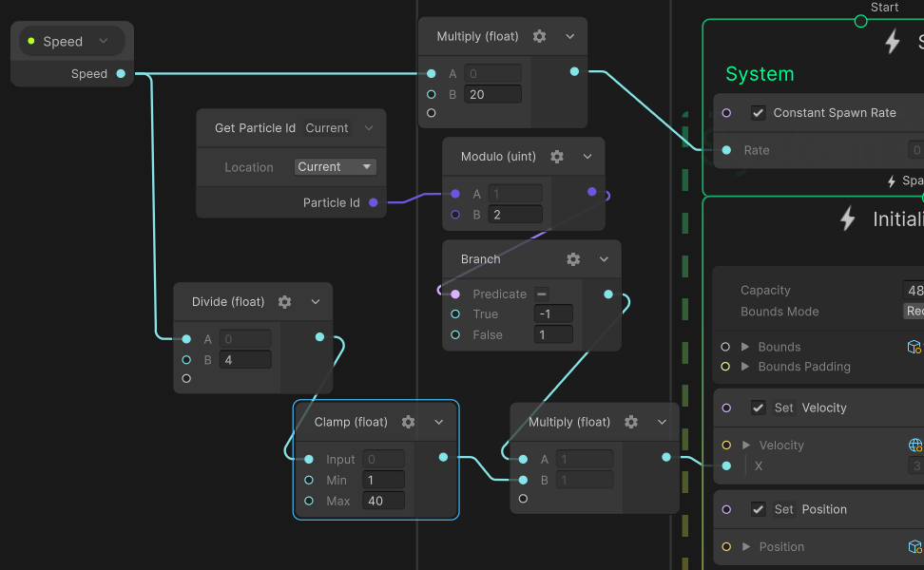Open settings gear on Branch node
The image size is (924, 570).
point(573,259)
